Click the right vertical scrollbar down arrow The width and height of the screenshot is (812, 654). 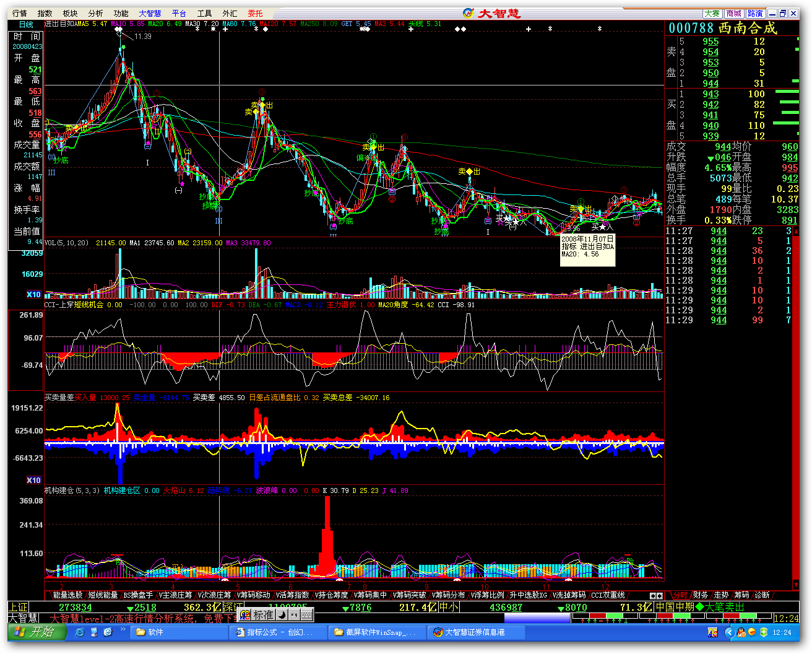click(x=796, y=585)
